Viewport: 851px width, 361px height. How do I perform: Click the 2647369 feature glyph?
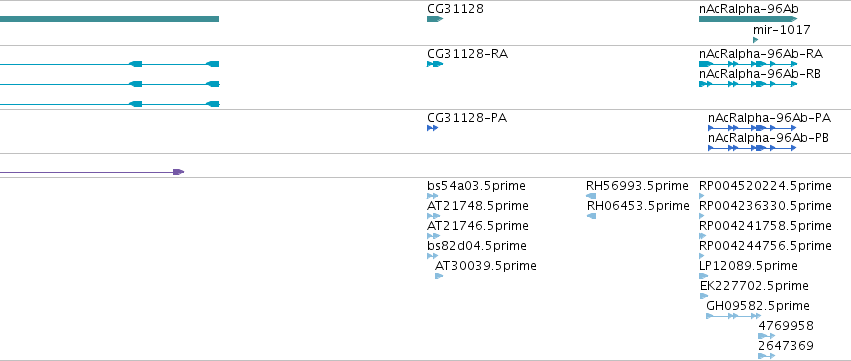pyautogui.click(x=767, y=356)
